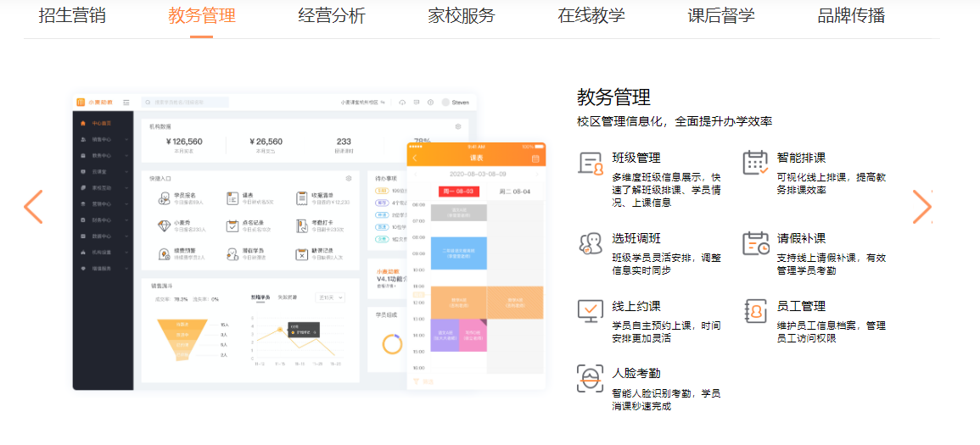980x445 pixels.
Task: Click the 请假补课 calendar-clock icon
Action: click(x=755, y=243)
